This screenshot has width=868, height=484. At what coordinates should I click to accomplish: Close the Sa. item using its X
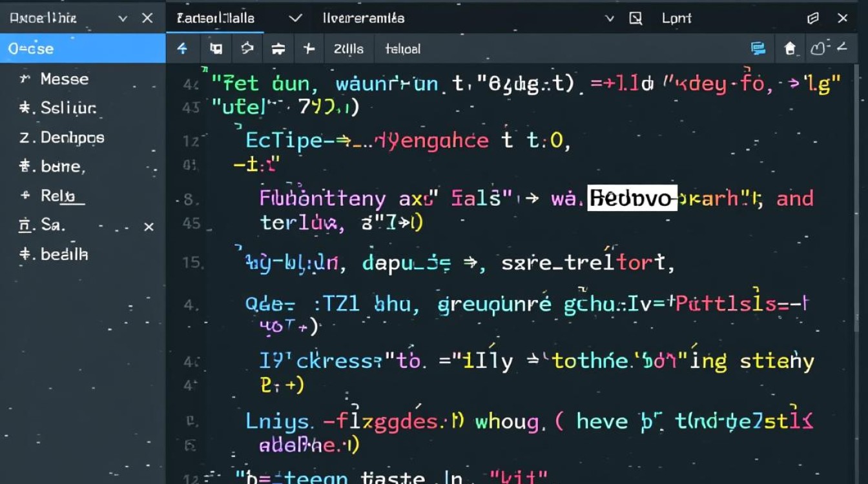(149, 227)
